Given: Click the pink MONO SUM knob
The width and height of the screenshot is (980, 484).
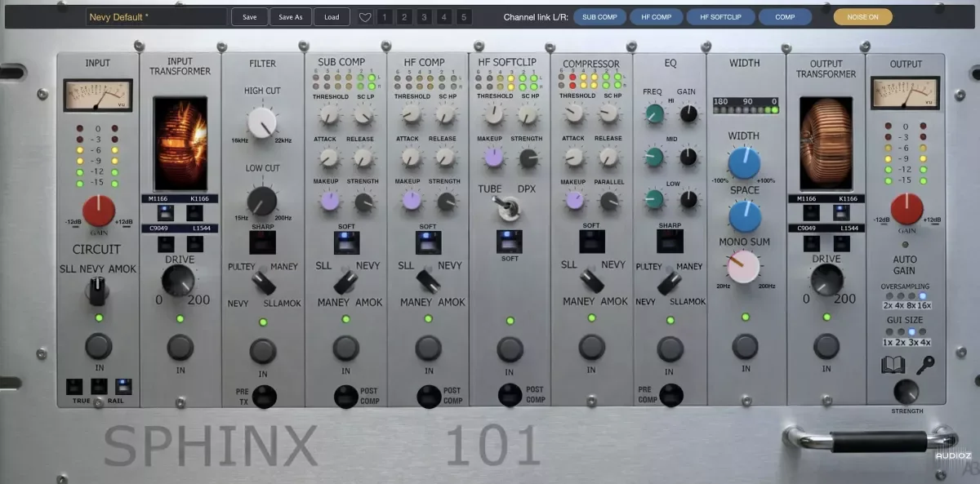Looking at the screenshot, I should [x=743, y=266].
